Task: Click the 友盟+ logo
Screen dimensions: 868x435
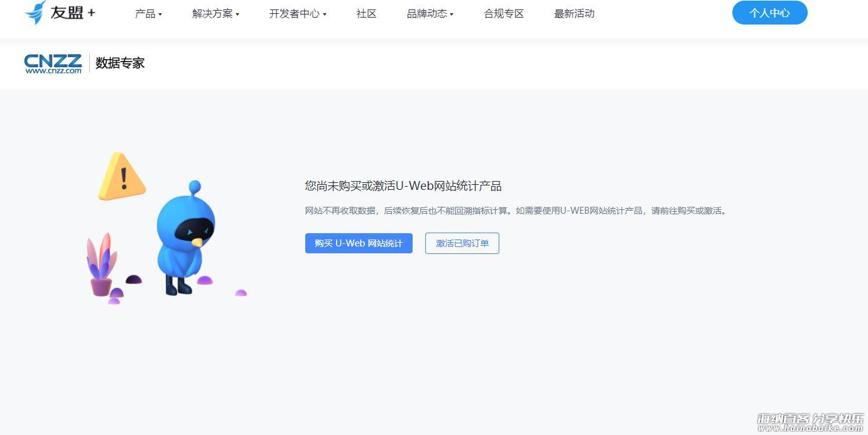Action: tap(60, 13)
